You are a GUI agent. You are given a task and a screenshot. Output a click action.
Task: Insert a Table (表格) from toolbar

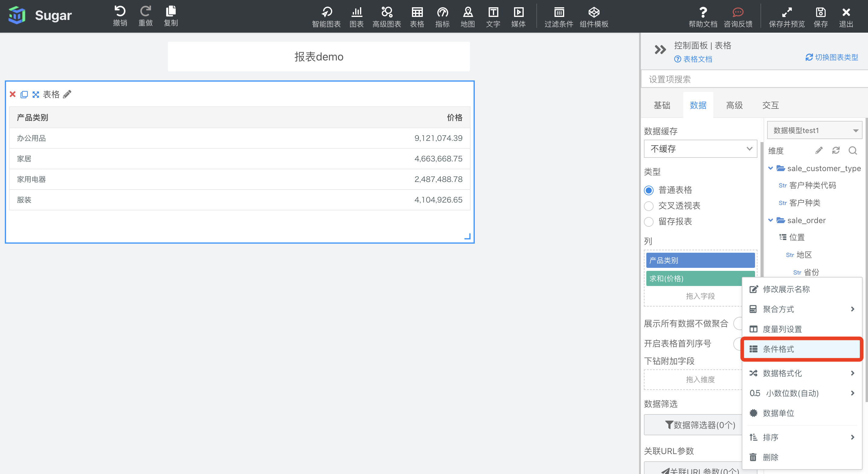click(x=417, y=17)
